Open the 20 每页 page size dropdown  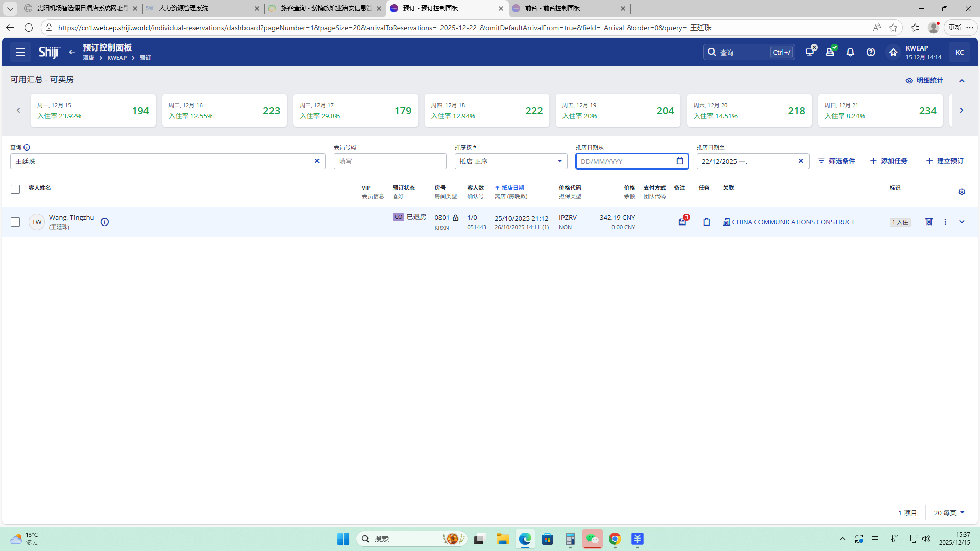point(949,513)
